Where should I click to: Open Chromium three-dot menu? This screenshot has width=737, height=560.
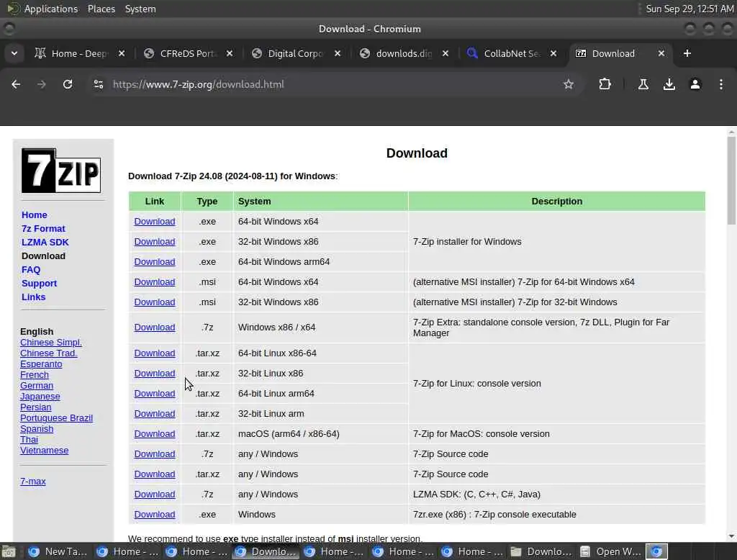coord(720,84)
